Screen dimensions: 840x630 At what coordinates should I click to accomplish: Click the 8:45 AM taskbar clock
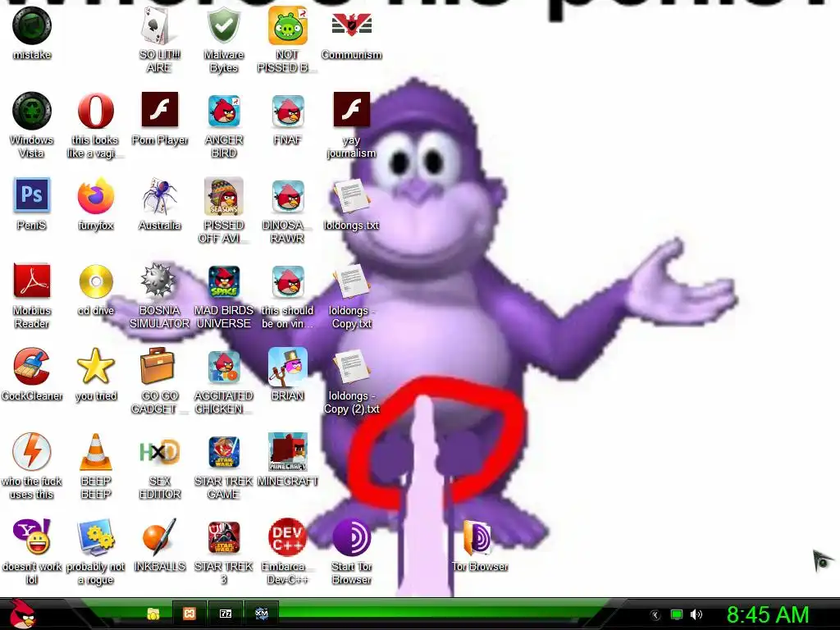click(x=768, y=615)
